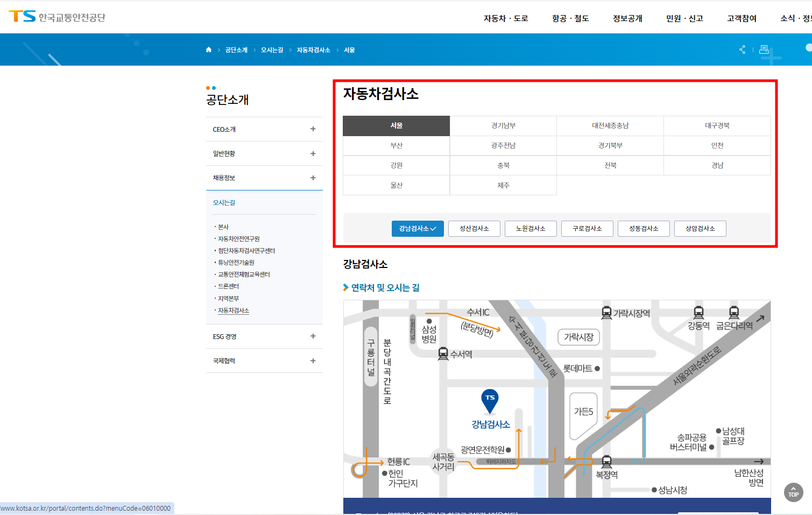The image size is (812, 515).
Task: Open 자동차안전연구원 sidebar link
Action: (238, 239)
